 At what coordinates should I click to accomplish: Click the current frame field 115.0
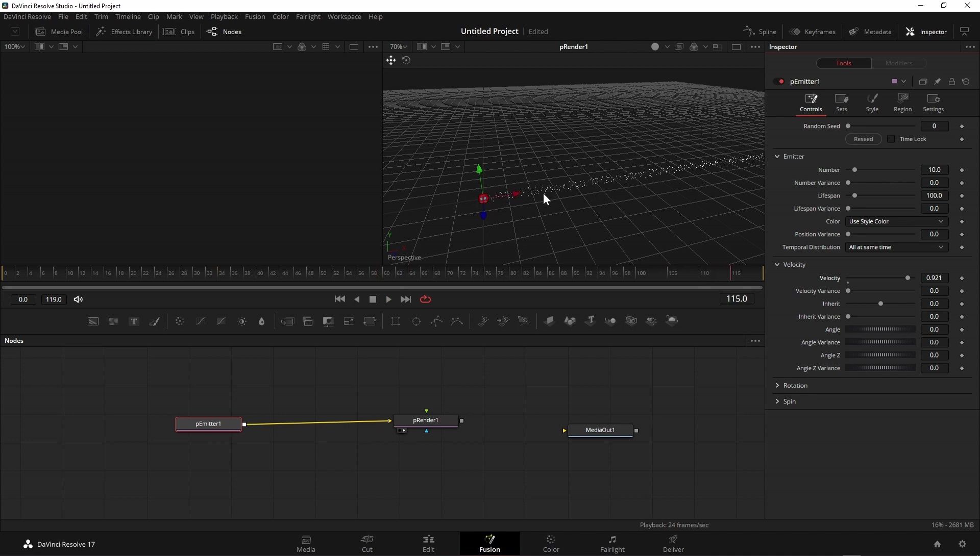coord(737,299)
